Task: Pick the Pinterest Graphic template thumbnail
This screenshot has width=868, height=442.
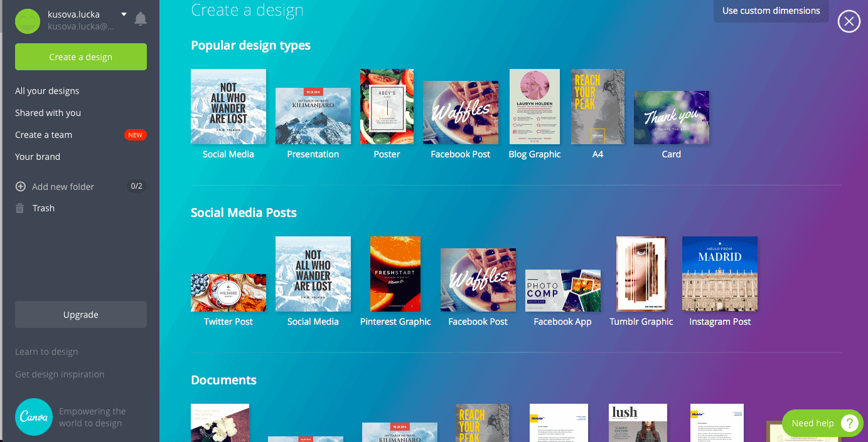Action: pos(395,274)
